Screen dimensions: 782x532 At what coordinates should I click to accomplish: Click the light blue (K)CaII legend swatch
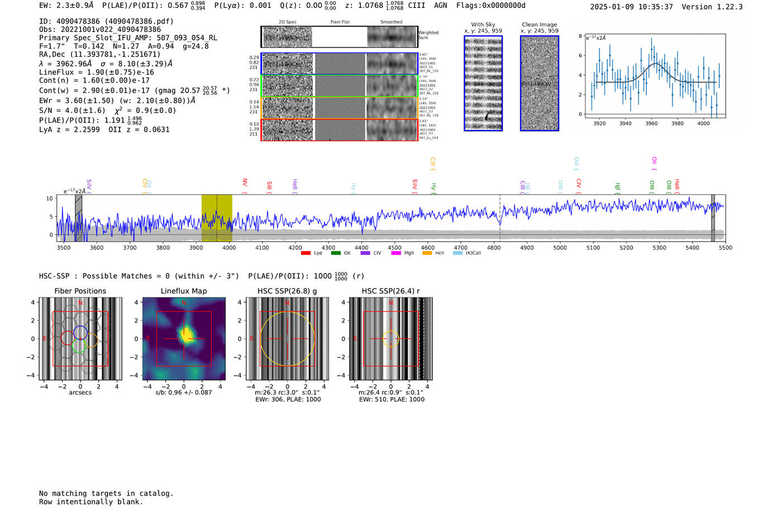click(457, 253)
